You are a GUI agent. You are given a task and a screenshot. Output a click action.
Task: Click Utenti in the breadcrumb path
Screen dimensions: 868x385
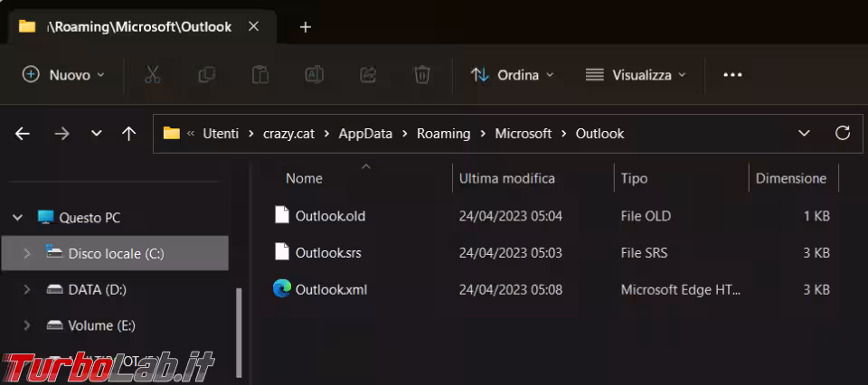pos(221,134)
